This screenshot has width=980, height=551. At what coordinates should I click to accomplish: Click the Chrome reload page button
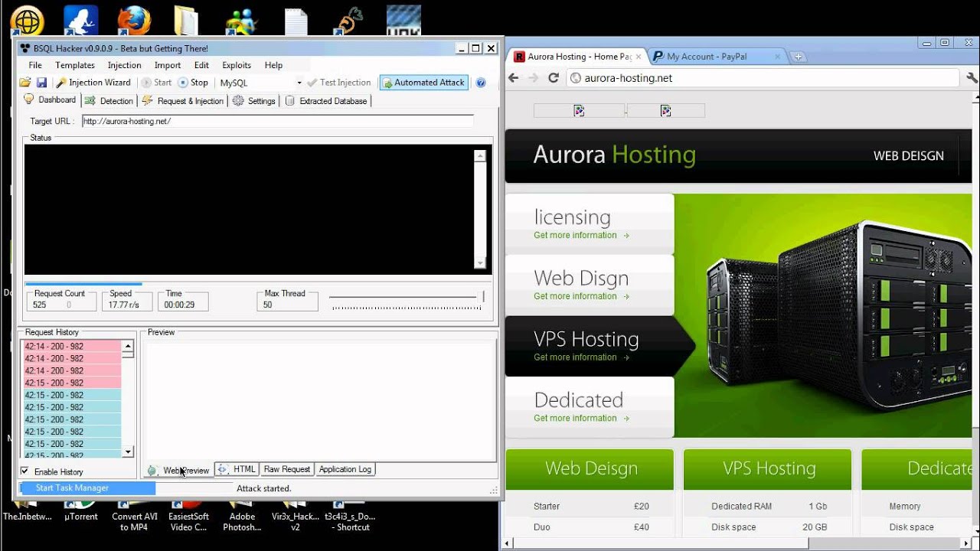point(554,78)
